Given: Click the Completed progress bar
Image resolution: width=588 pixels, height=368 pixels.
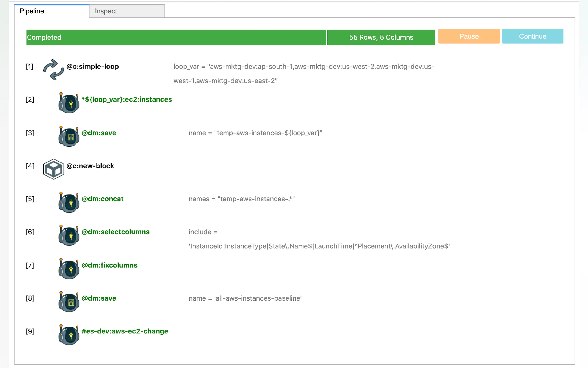Looking at the screenshot, I should [176, 38].
